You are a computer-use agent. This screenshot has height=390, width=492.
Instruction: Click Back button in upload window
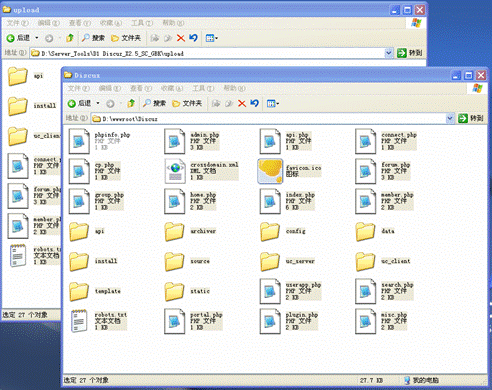[x=18, y=38]
